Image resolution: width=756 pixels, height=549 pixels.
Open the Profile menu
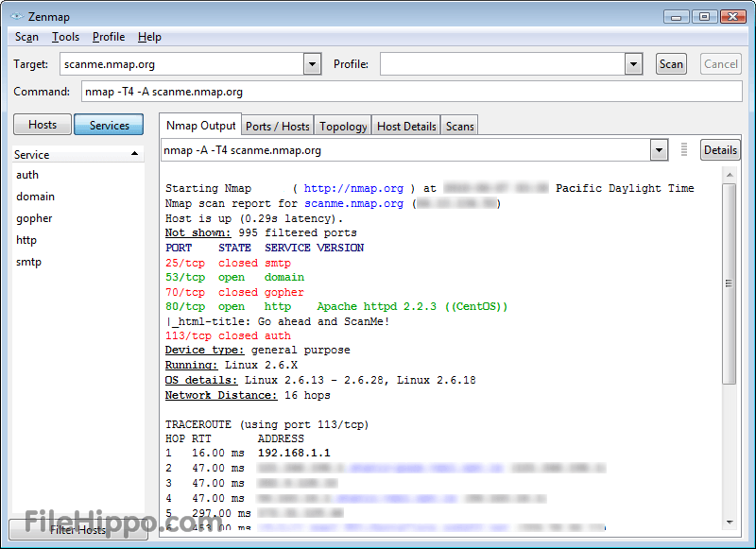[109, 37]
